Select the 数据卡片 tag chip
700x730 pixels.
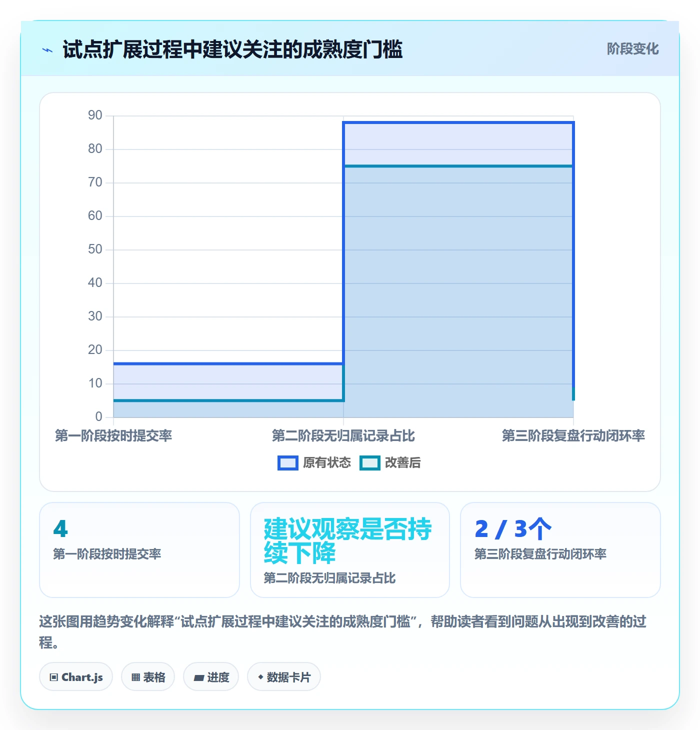pos(284,677)
